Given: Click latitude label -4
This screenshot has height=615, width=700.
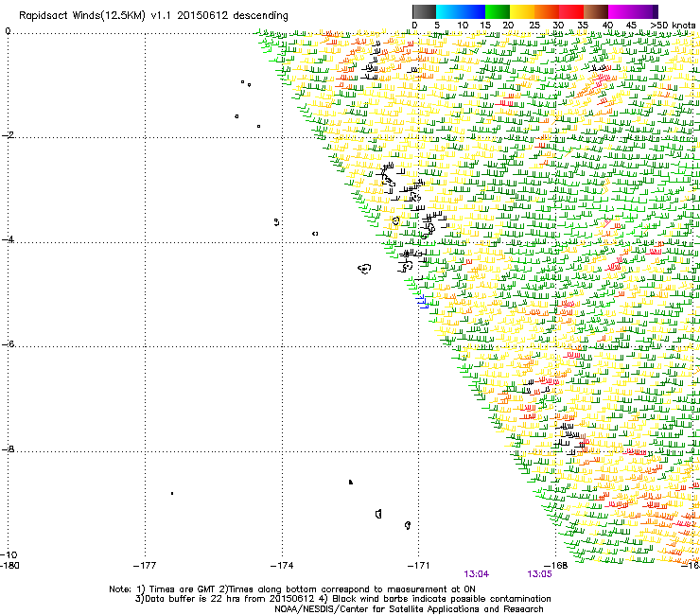Looking at the screenshot, I should (9, 239).
